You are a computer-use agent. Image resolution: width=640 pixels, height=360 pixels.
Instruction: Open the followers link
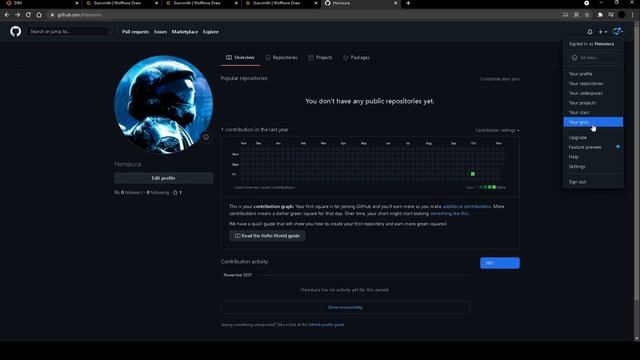[x=129, y=192]
